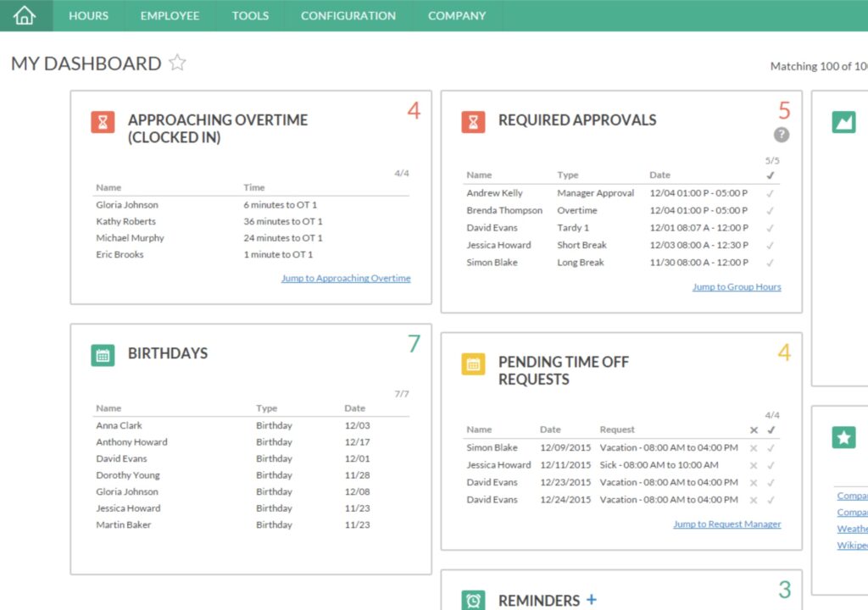Approve Andrew Kelly's Manager Approval entry
Screen dimensions: 868x610
(x=770, y=194)
